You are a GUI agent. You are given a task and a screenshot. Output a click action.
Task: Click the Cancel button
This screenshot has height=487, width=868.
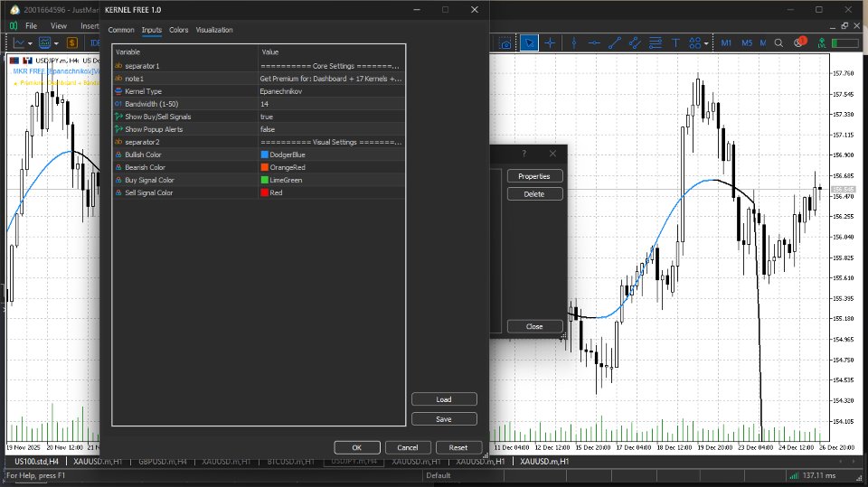(408, 447)
